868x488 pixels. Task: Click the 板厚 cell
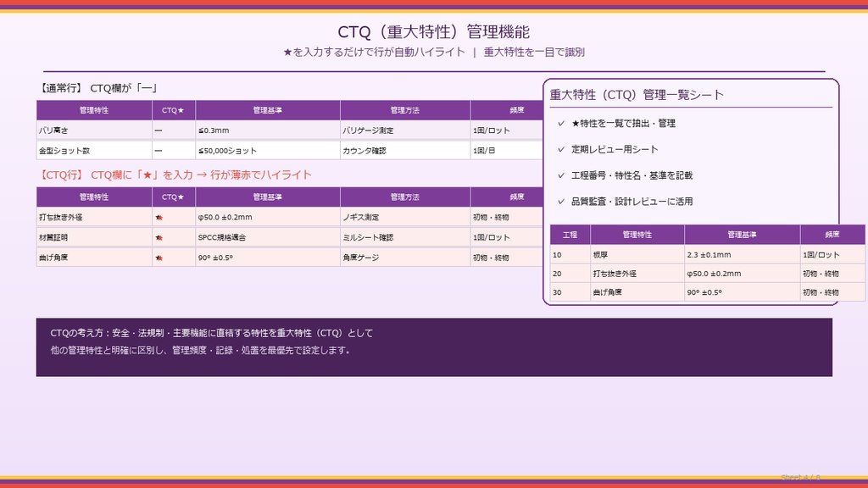(637, 255)
